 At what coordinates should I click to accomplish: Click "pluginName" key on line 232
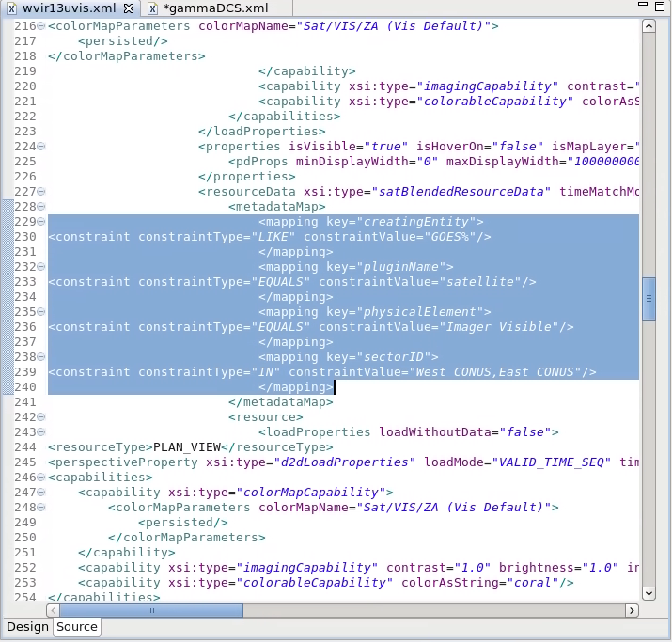tap(401, 267)
